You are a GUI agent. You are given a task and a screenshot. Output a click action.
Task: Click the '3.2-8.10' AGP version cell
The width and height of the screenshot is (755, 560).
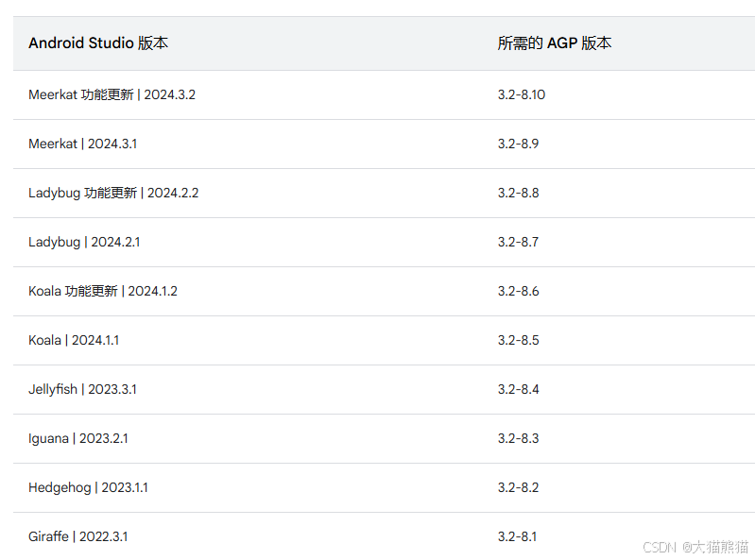pyautogui.click(x=522, y=94)
